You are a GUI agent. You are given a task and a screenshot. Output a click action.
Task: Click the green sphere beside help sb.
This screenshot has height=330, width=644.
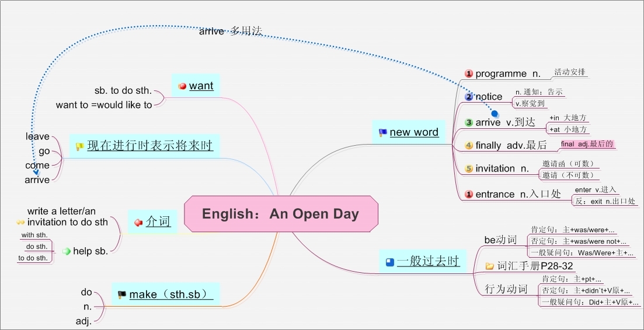tap(67, 251)
